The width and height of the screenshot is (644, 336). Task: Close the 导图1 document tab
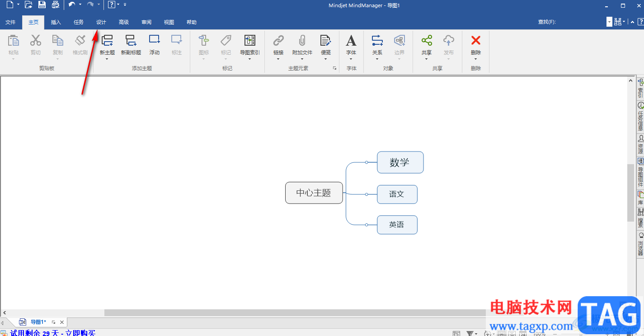(x=62, y=322)
